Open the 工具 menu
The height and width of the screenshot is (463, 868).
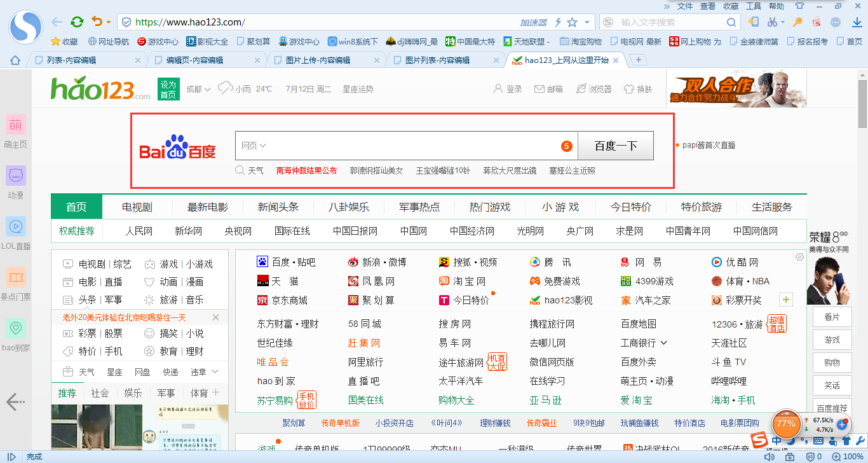754,6
